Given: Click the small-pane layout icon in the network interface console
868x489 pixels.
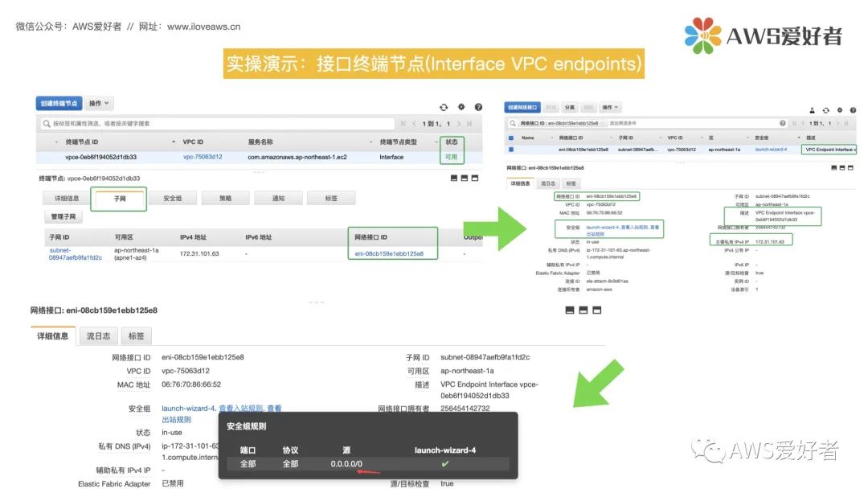Looking at the screenshot, I should 834,168.
